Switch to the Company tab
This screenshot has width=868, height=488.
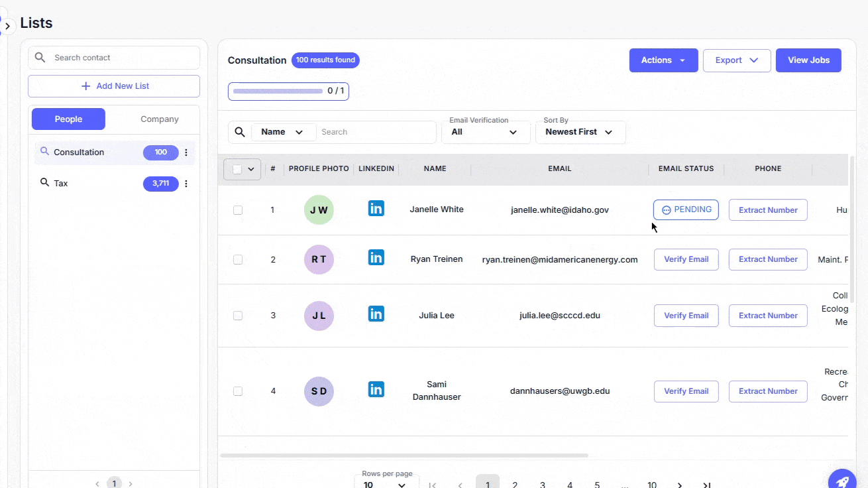pos(159,119)
